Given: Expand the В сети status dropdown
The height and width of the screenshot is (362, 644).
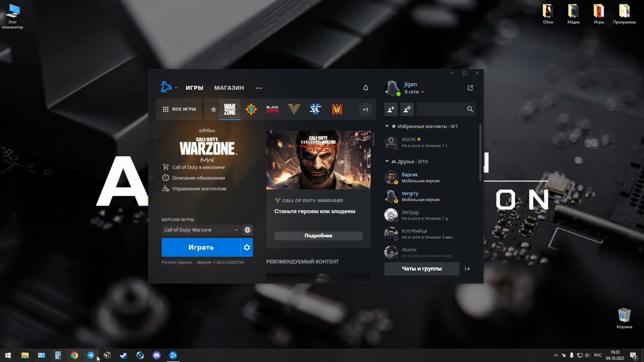Looking at the screenshot, I should (415, 93).
